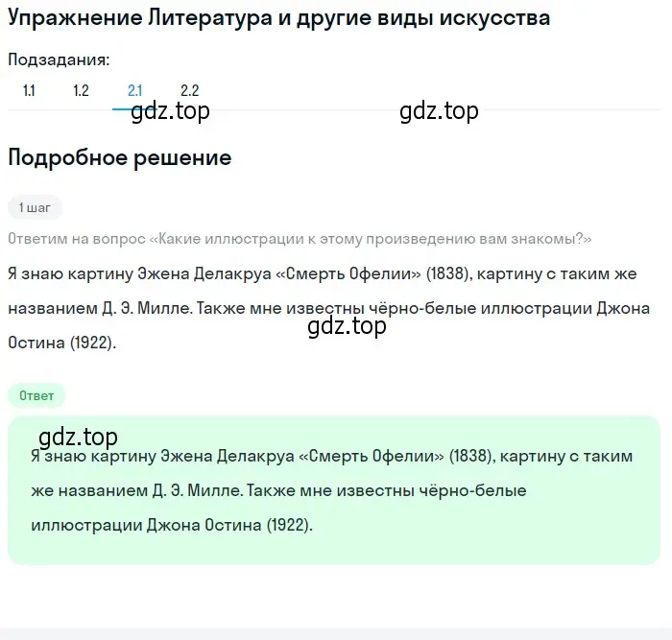Click the 'Подробное решение' heading
This screenshot has width=672, height=640.
[x=120, y=157]
